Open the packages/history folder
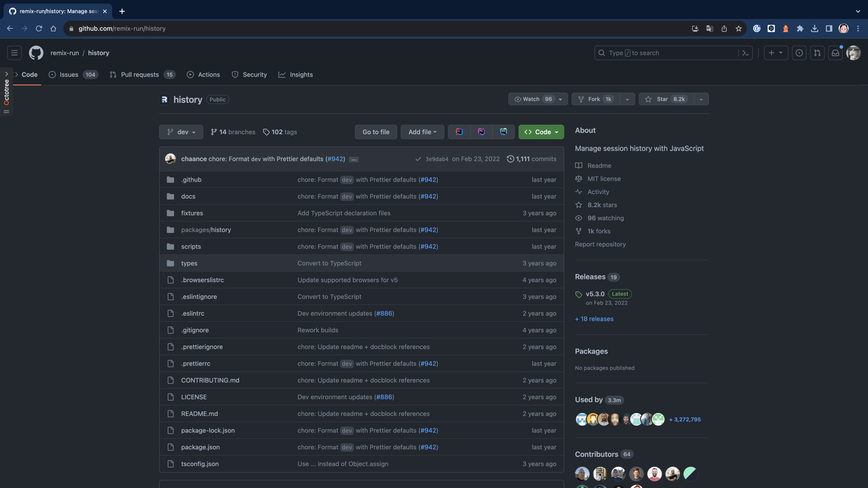868x488 pixels. click(x=206, y=230)
